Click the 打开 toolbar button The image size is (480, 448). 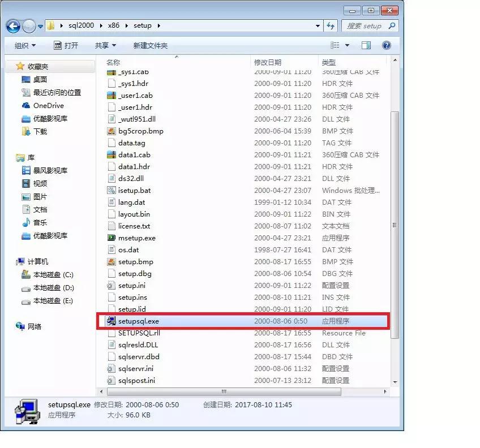click(66, 46)
